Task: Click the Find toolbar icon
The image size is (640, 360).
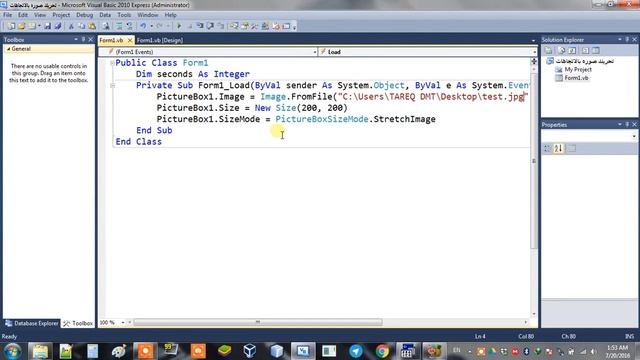Action: [106, 26]
